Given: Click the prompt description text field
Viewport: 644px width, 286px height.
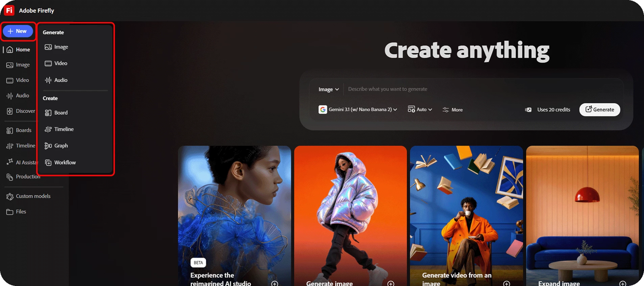Looking at the screenshot, I should point(483,89).
